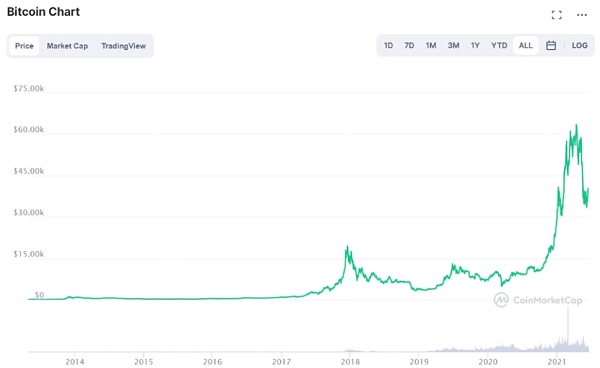Open the fullscreen chart view icon

click(x=557, y=15)
